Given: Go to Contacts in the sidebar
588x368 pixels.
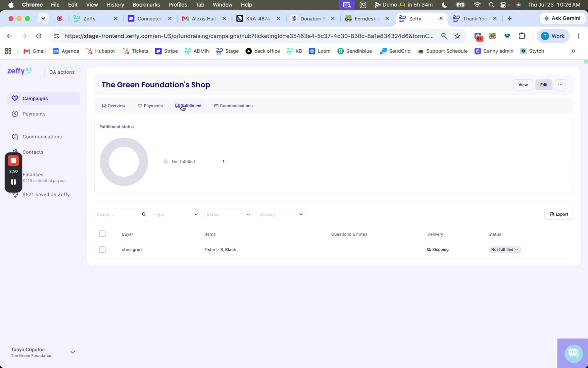Looking at the screenshot, I should click(x=33, y=152).
